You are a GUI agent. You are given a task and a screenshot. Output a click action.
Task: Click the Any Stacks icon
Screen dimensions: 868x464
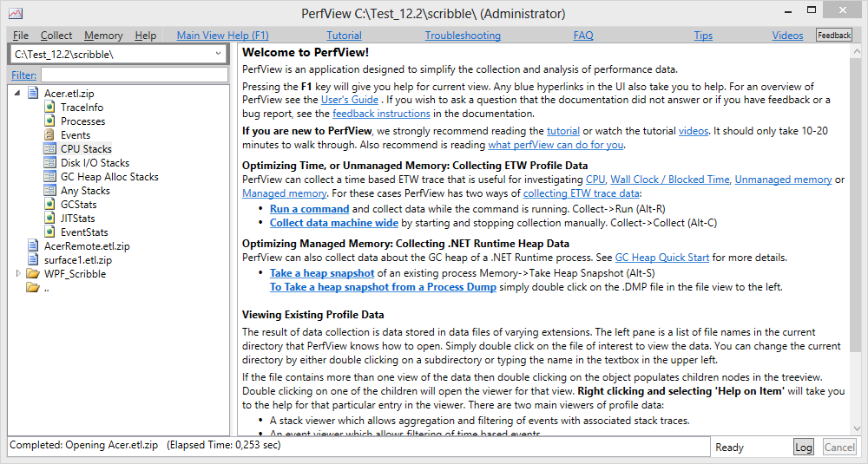click(49, 190)
